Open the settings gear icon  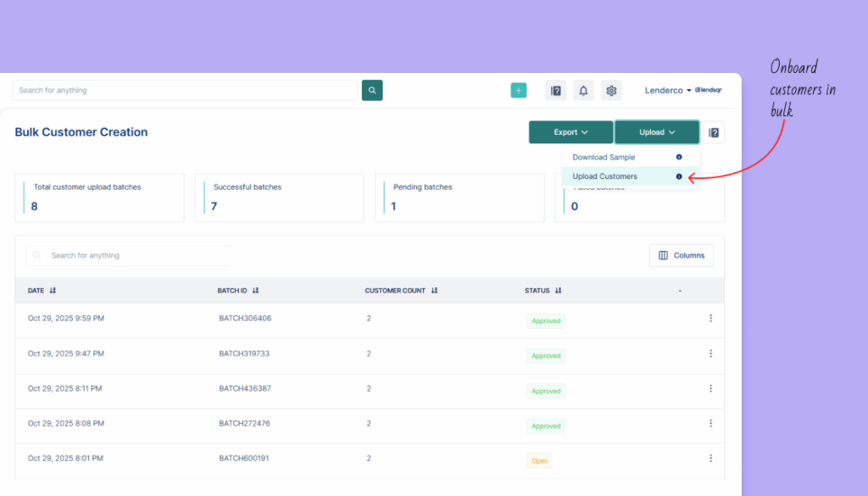(x=611, y=91)
